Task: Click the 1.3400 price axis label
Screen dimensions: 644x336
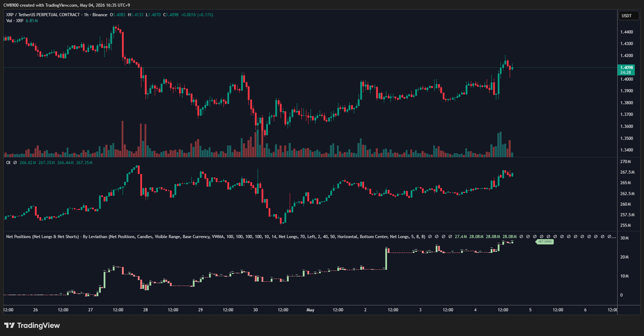Action: tap(626, 150)
